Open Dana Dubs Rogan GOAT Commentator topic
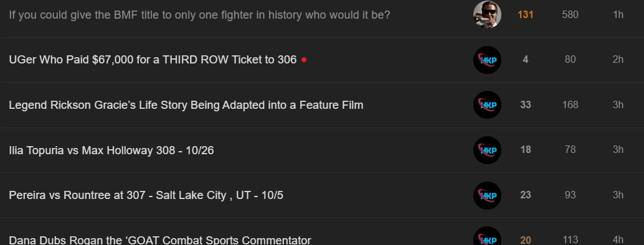Image resolution: width=644 pixels, height=245 pixels. click(x=160, y=239)
